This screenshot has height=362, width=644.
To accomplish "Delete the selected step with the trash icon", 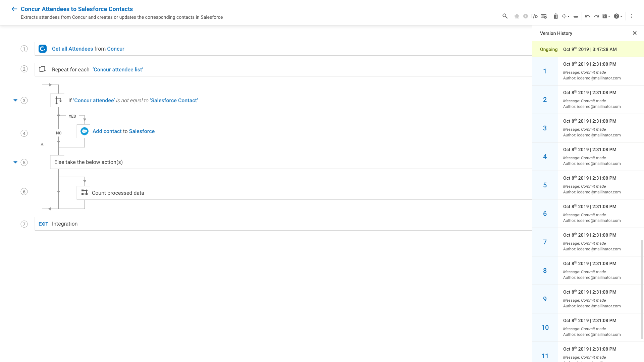I will click(x=556, y=16).
